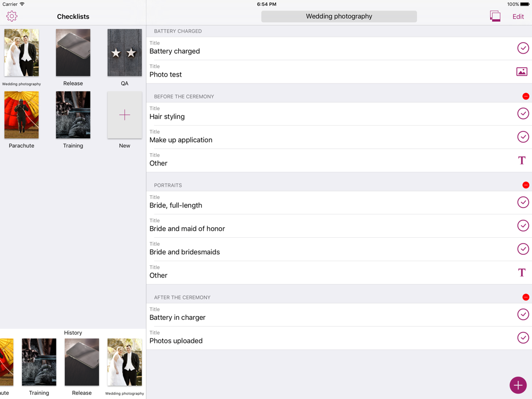The height and width of the screenshot is (399, 532).
Task: Toggle the Battery in charger checkmark
Action: coord(523,314)
